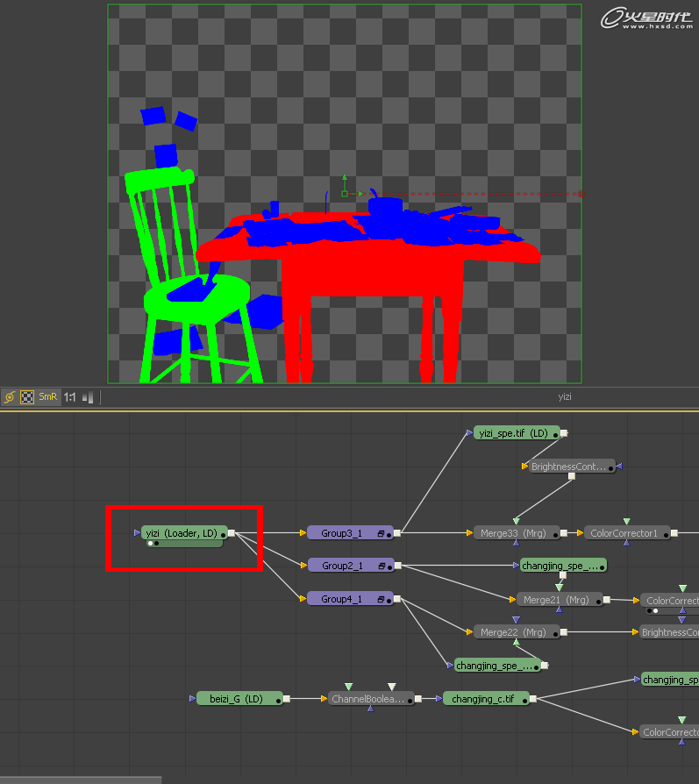Click the green transform center handle in viewer
This screenshot has width=699, height=784.
(345, 194)
